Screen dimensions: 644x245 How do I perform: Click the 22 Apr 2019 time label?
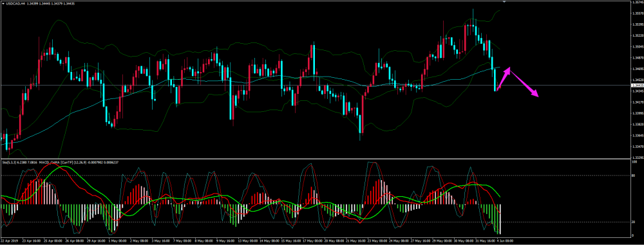10,241
